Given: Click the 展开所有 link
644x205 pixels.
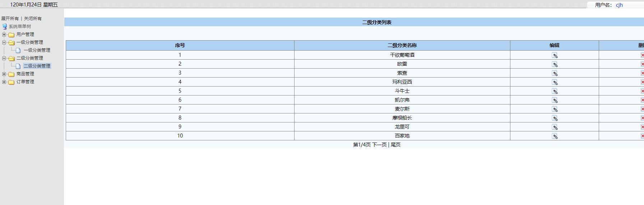Looking at the screenshot, I should pyautogui.click(x=10, y=19).
